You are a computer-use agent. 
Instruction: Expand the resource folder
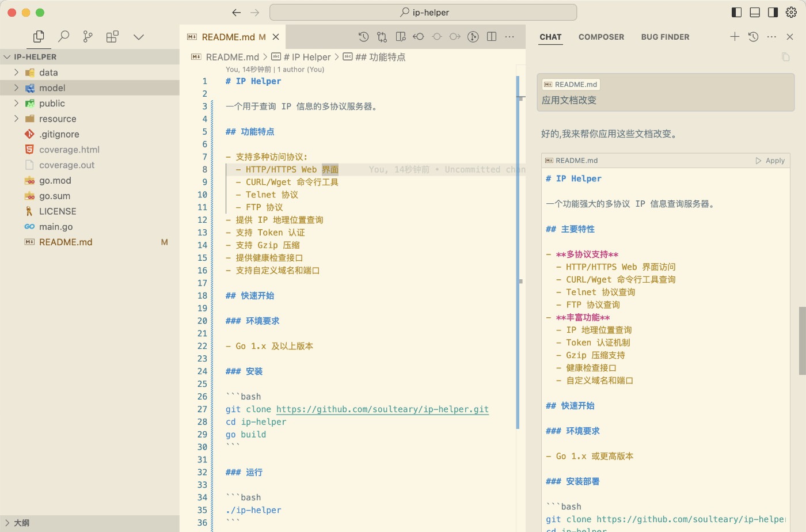pyautogui.click(x=90, y=119)
